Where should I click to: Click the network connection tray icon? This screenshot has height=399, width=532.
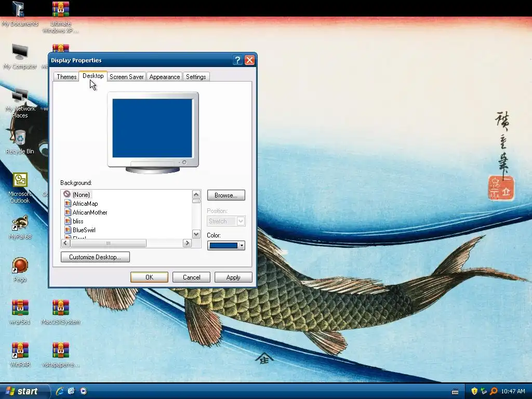[x=484, y=391]
